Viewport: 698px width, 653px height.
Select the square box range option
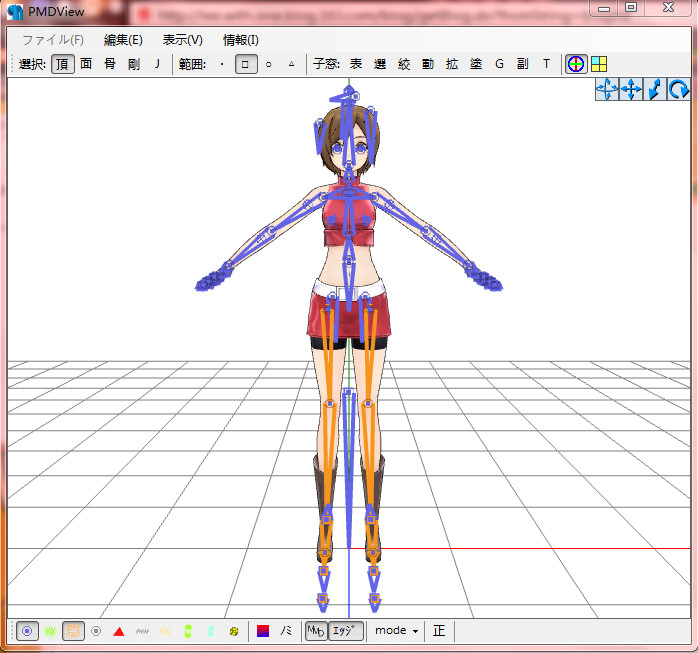[x=246, y=64]
